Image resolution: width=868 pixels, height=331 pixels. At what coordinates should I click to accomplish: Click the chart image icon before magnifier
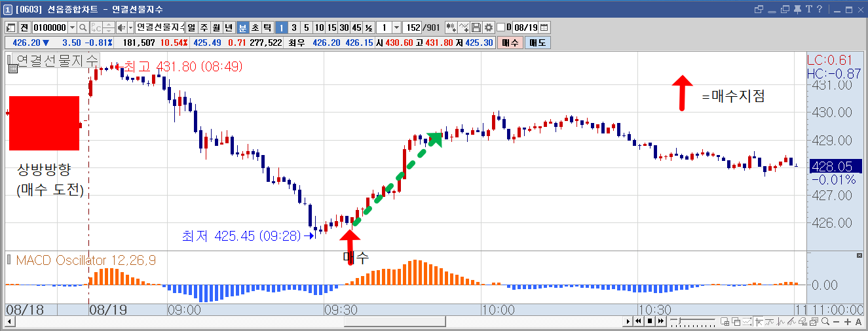coord(814,321)
